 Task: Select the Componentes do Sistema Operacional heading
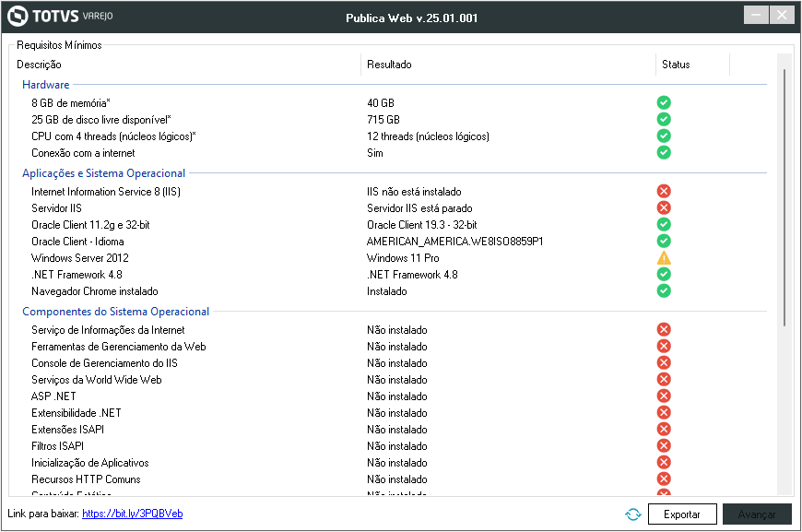click(x=115, y=312)
